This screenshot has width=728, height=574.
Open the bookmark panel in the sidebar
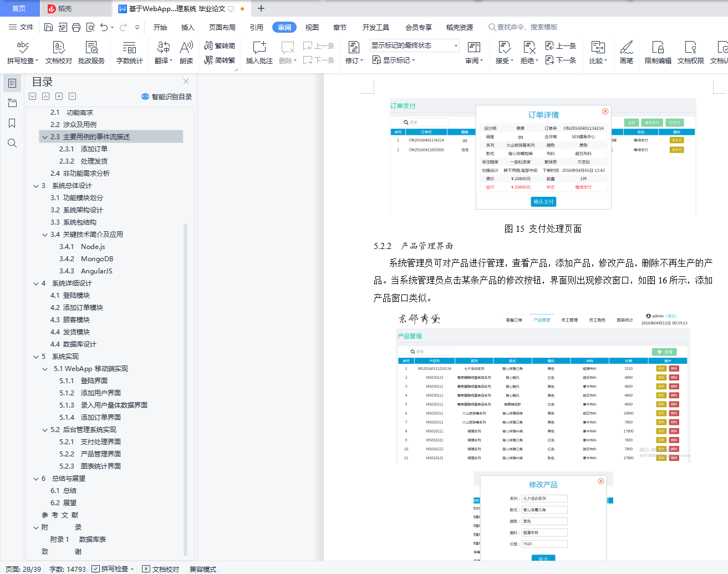pyautogui.click(x=12, y=123)
